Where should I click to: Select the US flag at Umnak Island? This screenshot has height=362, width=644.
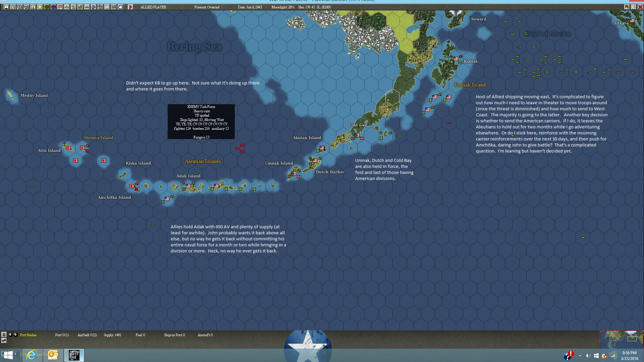point(294,173)
